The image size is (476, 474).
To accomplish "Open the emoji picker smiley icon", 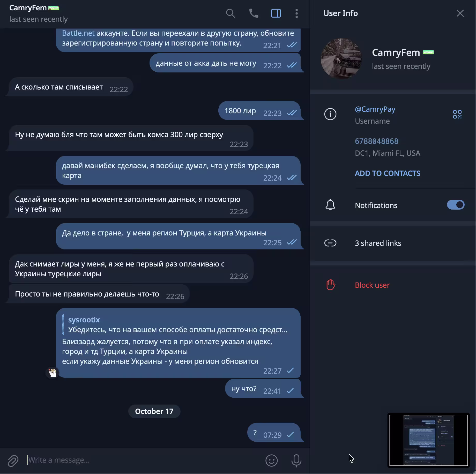I will [271, 461].
